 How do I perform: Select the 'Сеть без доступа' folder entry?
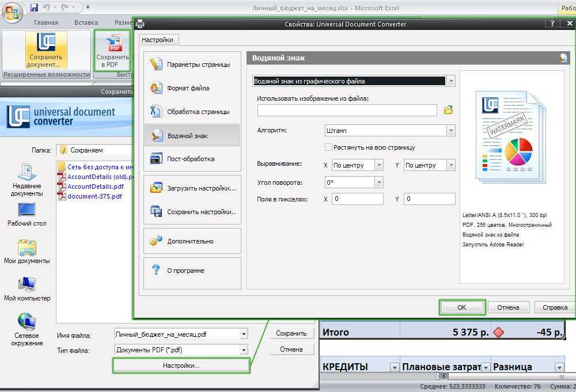95,166
